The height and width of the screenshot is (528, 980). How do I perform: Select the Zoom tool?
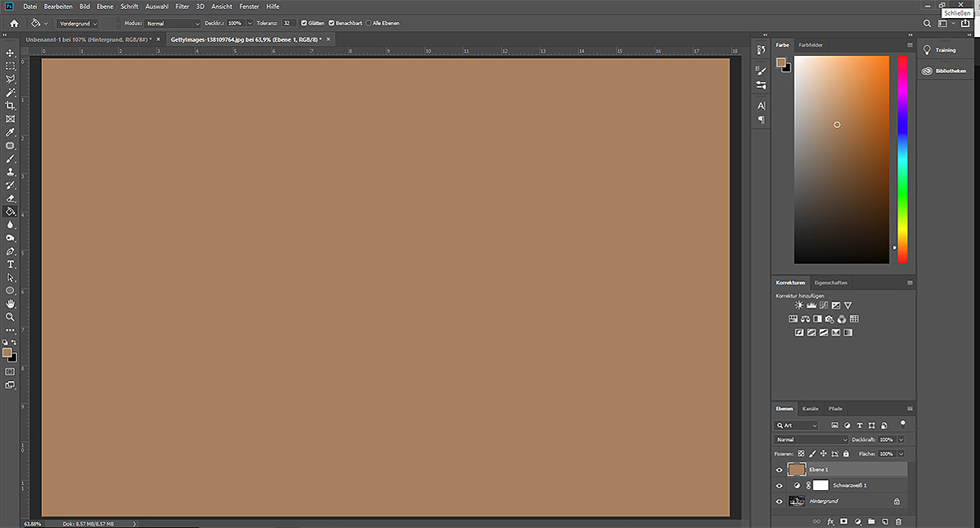point(11,317)
